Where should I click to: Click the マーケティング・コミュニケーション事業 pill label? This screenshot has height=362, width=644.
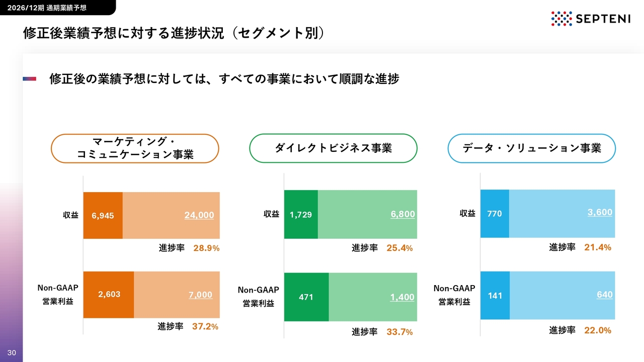coord(135,148)
